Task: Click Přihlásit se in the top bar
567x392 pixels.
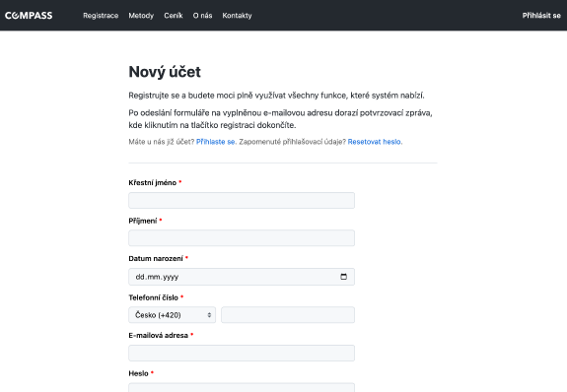Action: tap(541, 16)
